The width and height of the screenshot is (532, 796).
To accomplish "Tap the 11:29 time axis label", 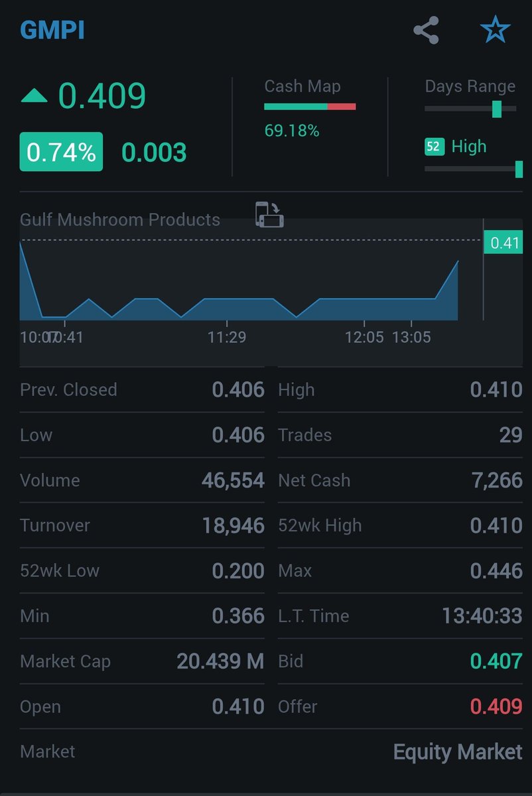I will tap(227, 338).
